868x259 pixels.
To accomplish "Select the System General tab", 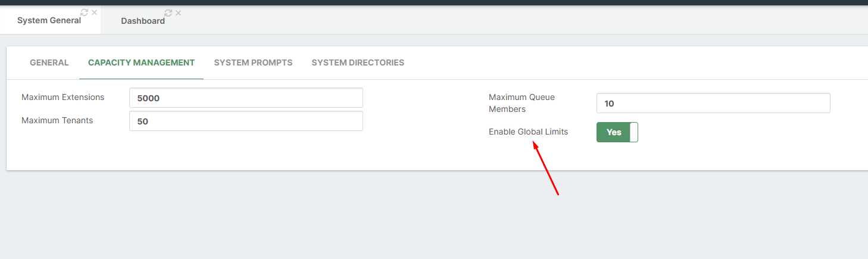I will coord(49,20).
